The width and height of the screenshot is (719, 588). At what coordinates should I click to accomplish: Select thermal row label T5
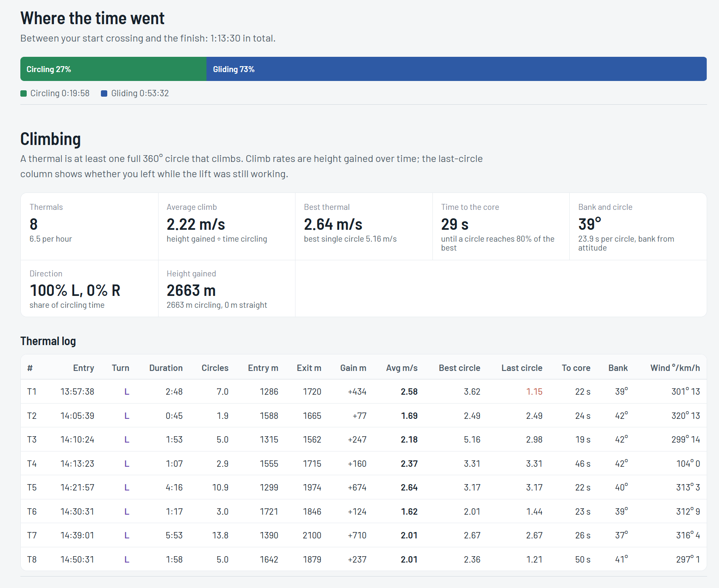click(32, 488)
